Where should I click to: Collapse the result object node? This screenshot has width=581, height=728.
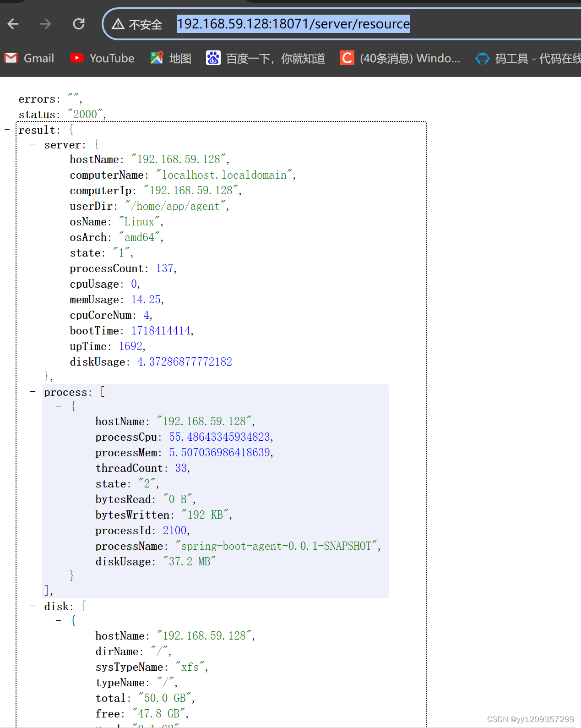tap(7, 130)
